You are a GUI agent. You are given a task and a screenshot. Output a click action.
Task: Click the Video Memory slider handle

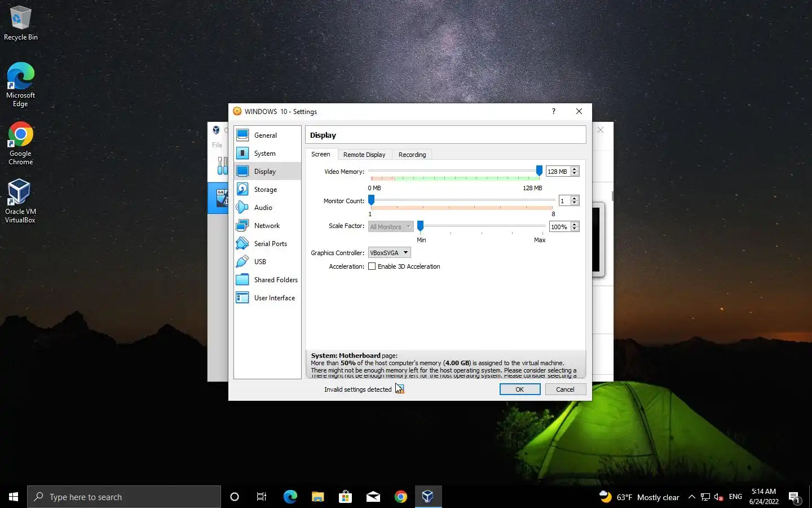(x=539, y=170)
